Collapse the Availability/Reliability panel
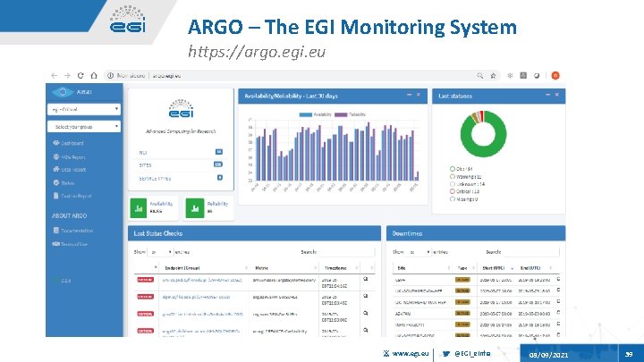644x362 pixels. pyautogui.click(x=409, y=96)
